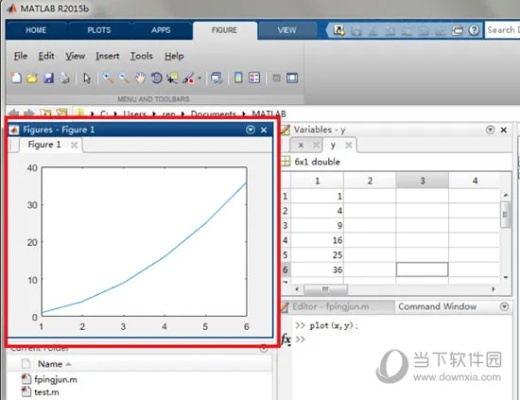Screen dimensions: 520x400
Task: Open Command Window actions dropdown
Action: pos(505,307)
